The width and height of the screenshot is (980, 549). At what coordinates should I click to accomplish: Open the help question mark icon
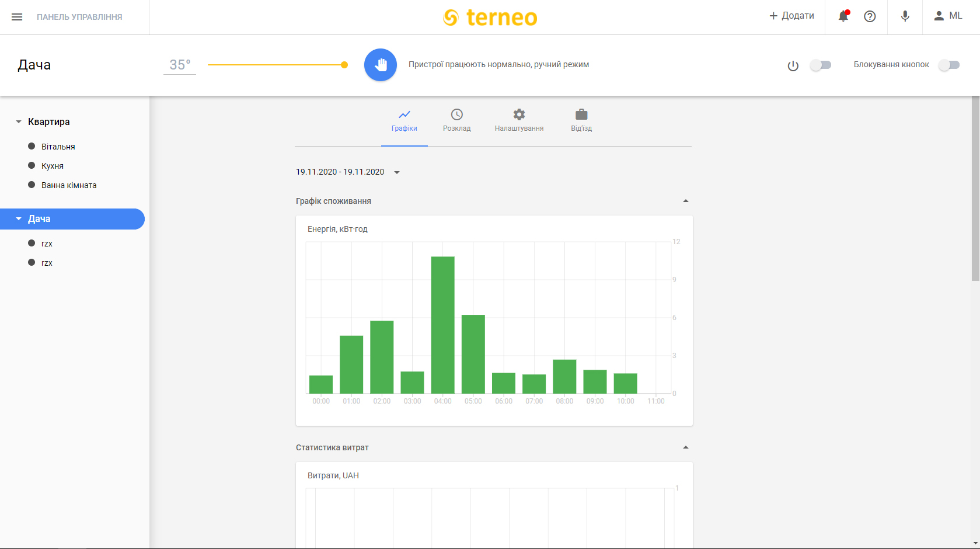pyautogui.click(x=870, y=16)
